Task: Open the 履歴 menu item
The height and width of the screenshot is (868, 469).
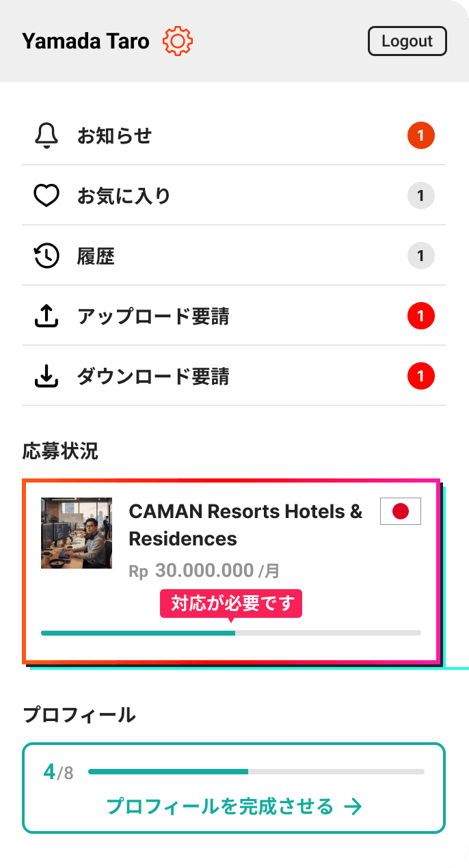Action: pos(234,256)
